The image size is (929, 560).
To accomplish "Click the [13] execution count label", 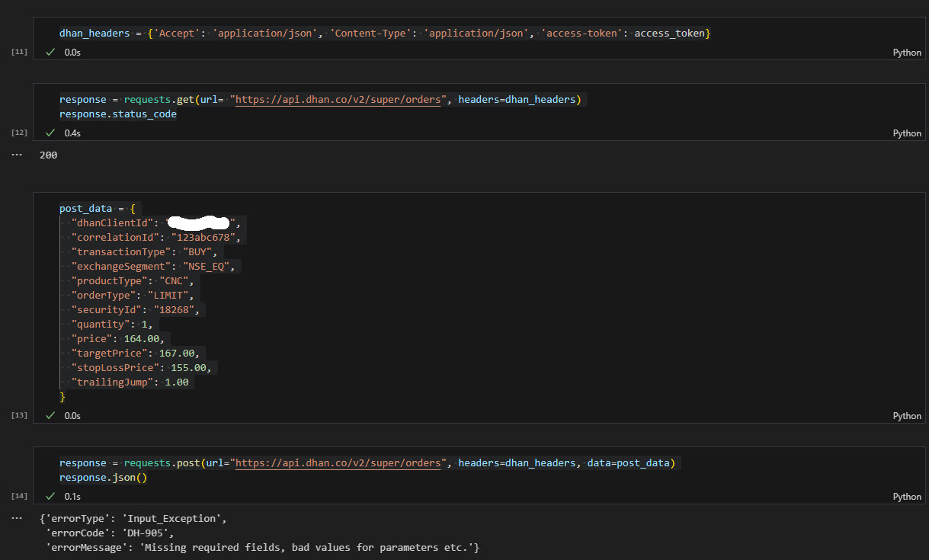I will (20, 415).
